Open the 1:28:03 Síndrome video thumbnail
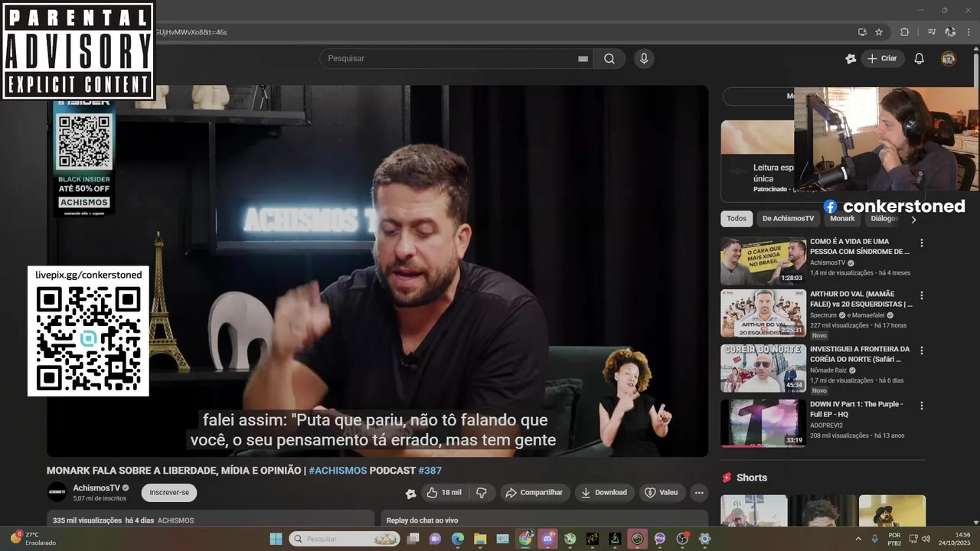 click(763, 261)
